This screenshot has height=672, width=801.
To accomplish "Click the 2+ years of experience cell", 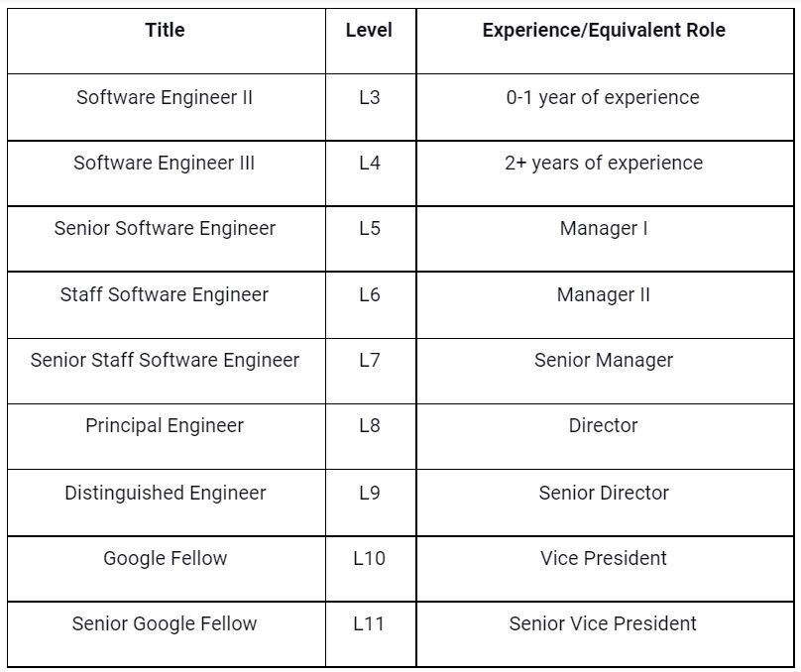I will tap(604, 164).
